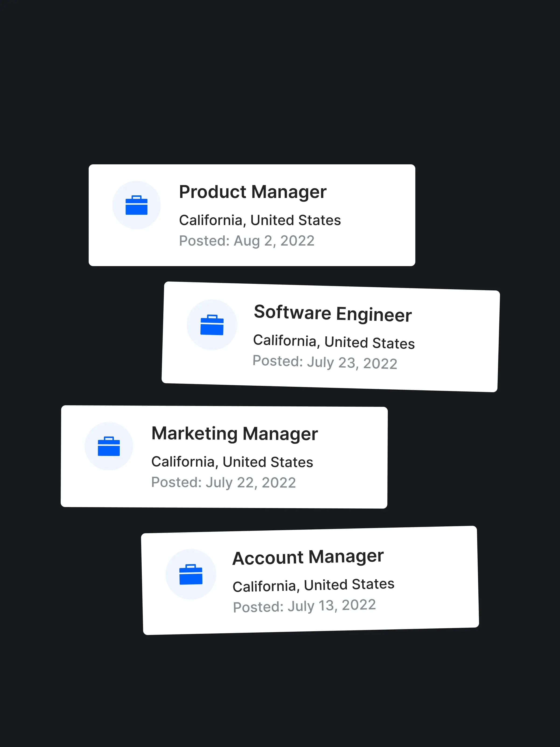Open the Account Manager job title

pos(308,557)
